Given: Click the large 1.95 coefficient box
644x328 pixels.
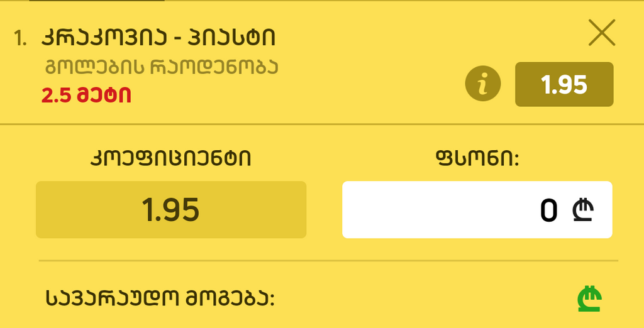Looking at the screenshot, I should pos(171,210).
